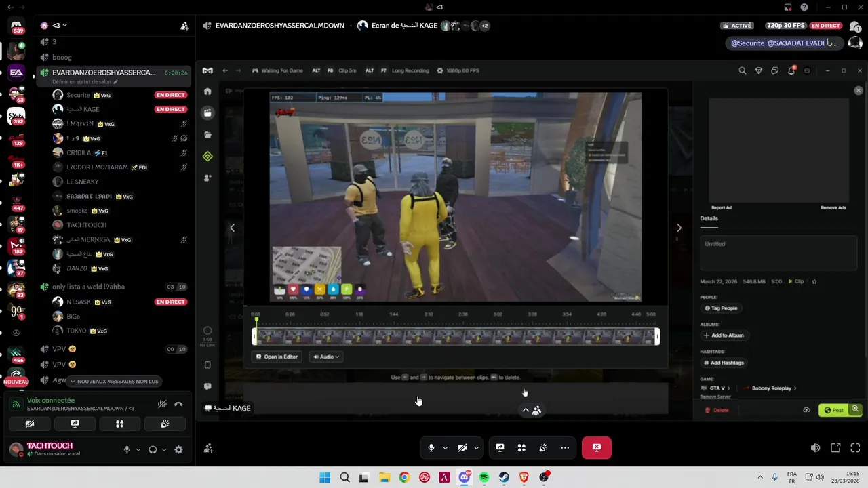Viewport: 868px width, 488px height.
Task: Toggle mute beside TACHTOUCH user panel
Action: point(126,449)
